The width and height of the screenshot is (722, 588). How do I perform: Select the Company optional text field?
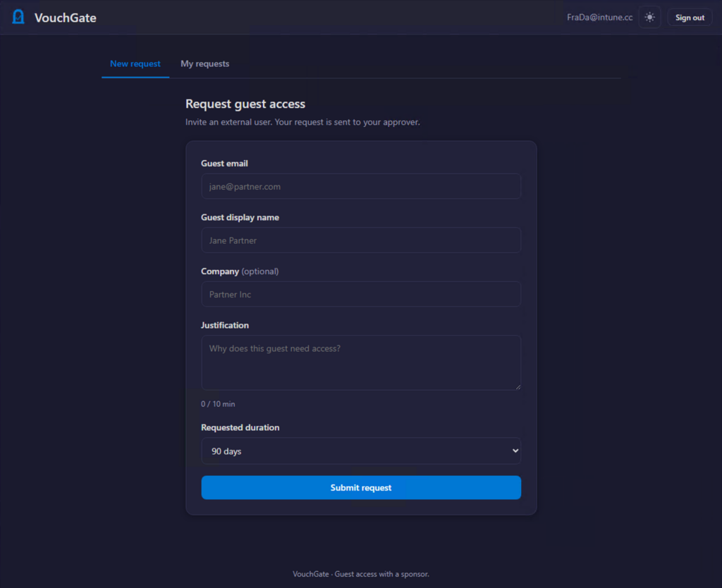click(x=361, y=294)
